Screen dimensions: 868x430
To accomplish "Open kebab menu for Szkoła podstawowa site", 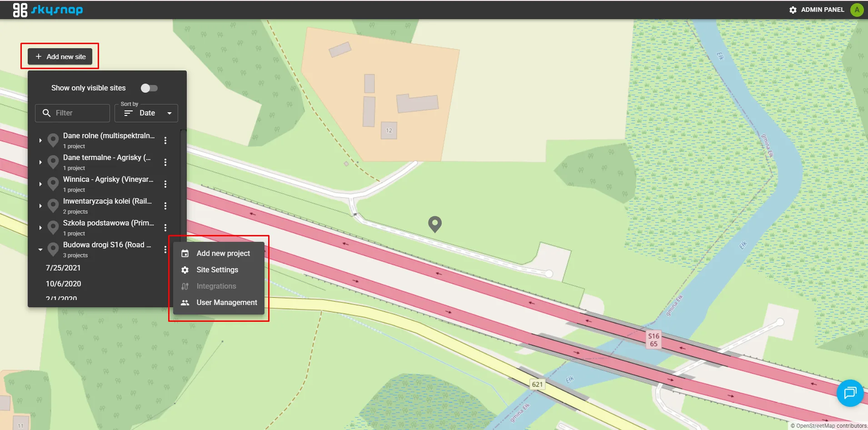I will [165, 228].
